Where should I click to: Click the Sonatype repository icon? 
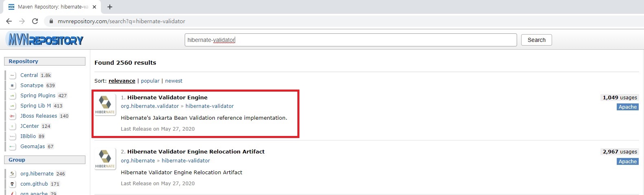click(13, 85)
